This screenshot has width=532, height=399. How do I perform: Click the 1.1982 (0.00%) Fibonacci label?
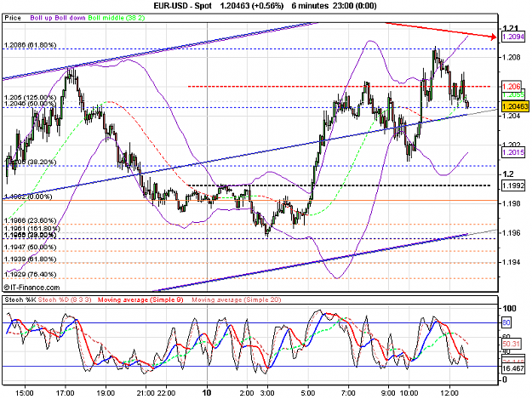pyautogui.click(x=28, y=197)
